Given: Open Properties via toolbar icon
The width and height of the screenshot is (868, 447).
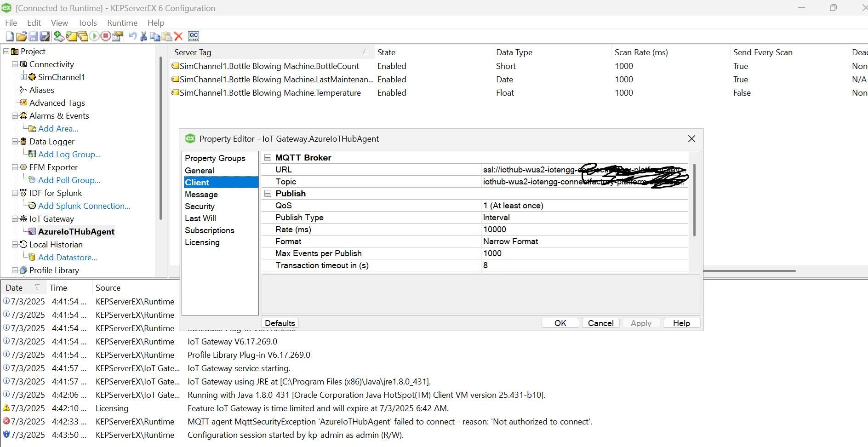Looking at the screenshot, I should (117, 36).
